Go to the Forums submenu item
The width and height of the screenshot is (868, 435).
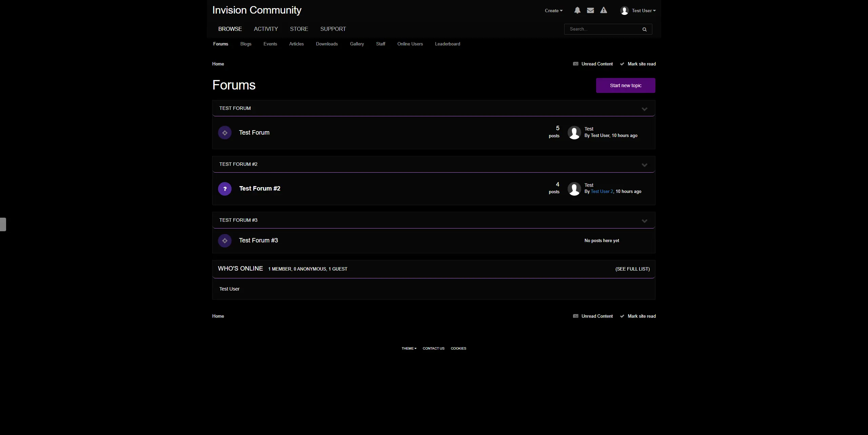point(221,44)
